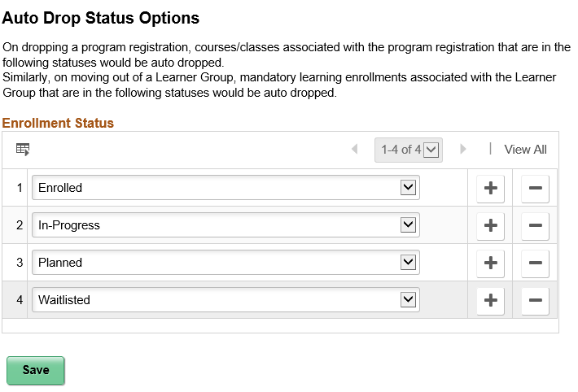
Task: Delete the Enrolled status row
Action: pos(535,188)
